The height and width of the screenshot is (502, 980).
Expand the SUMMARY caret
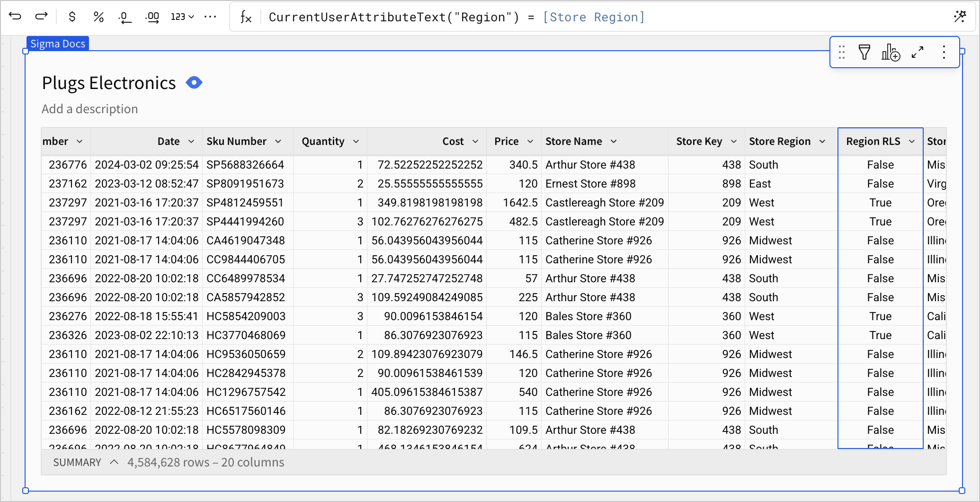[x=114, y=462]
